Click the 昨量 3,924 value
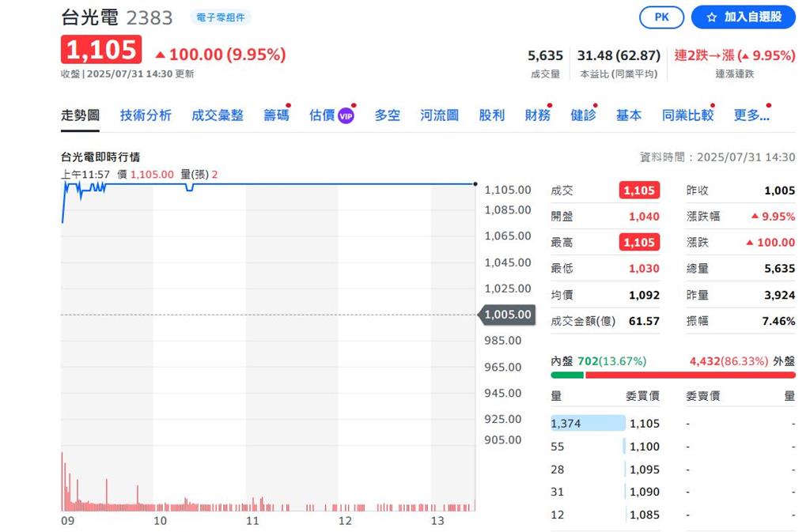 pos(779,295)
